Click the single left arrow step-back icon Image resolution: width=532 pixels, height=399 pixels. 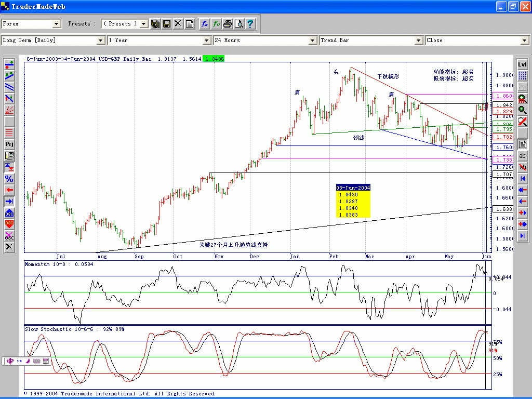pyautogui.click(x=523, y=202)
